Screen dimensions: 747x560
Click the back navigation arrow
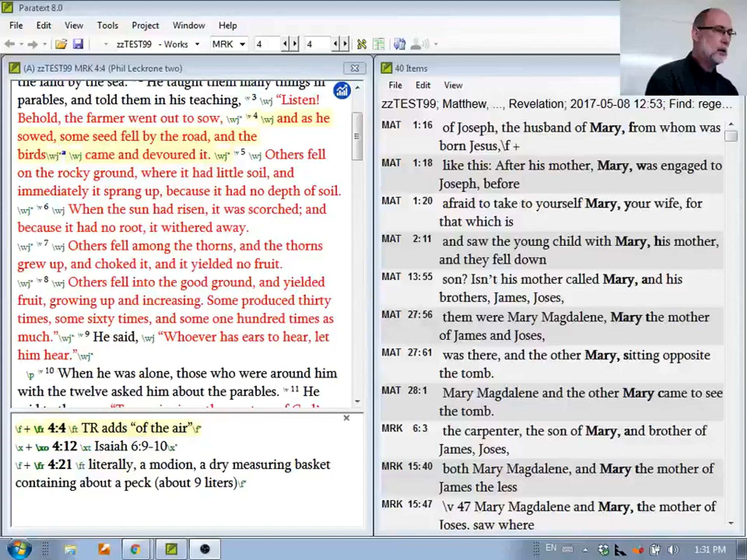click(9, 44)
